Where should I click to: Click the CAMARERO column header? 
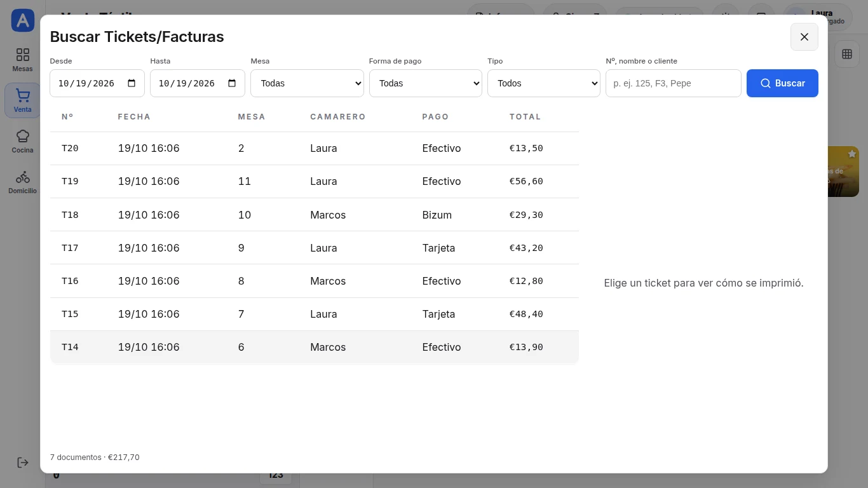click(338, 117)
